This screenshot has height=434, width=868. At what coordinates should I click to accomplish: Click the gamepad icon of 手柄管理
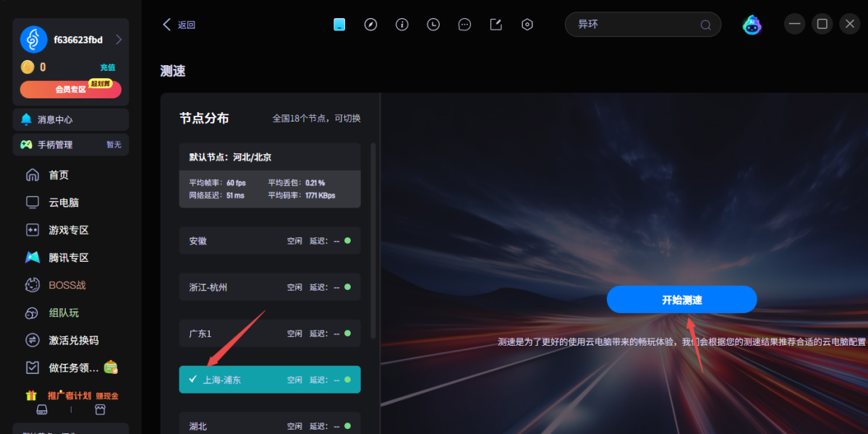tap(26, 145)
